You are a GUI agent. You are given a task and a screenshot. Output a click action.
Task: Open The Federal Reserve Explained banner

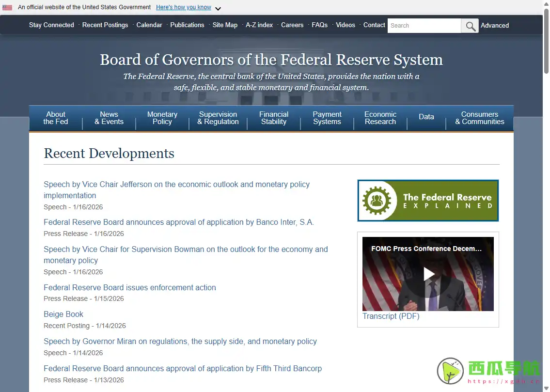click(428, 201)
